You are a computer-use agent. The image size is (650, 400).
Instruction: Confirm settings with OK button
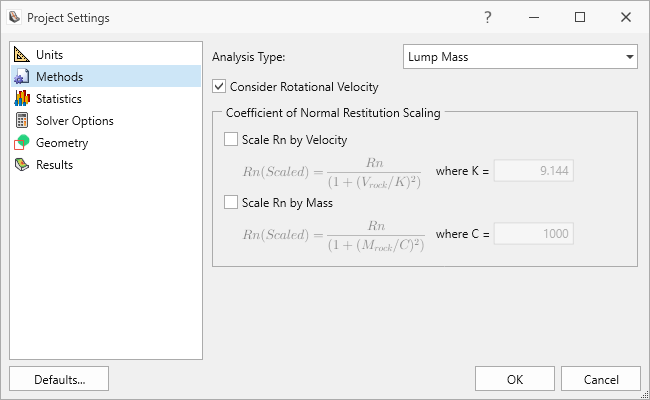(x=515, y=379)
